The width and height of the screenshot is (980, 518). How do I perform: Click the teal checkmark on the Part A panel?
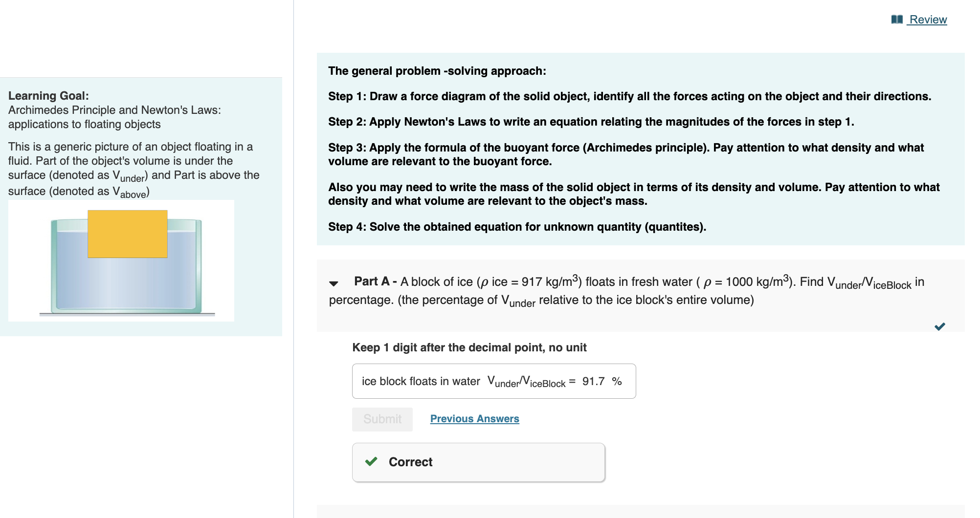pos(940,326)
